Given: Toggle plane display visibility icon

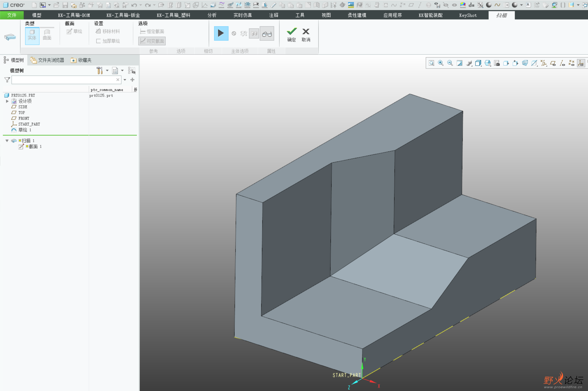Looking at the screenshot, I should [553, 63].
